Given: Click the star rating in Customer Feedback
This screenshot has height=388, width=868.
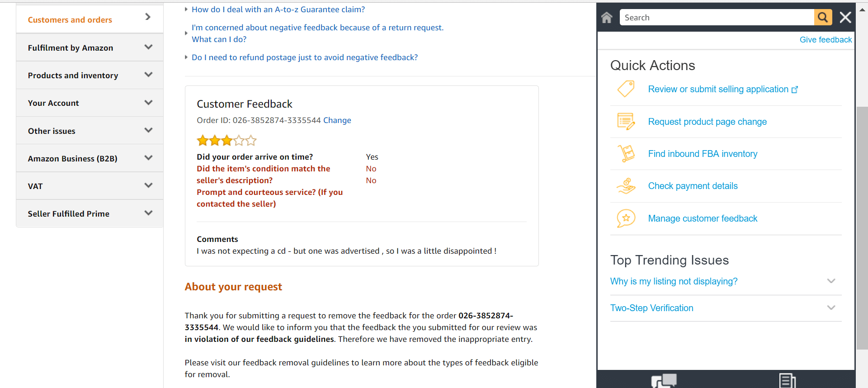Looking at the screenshot, I should coord(226,141).
